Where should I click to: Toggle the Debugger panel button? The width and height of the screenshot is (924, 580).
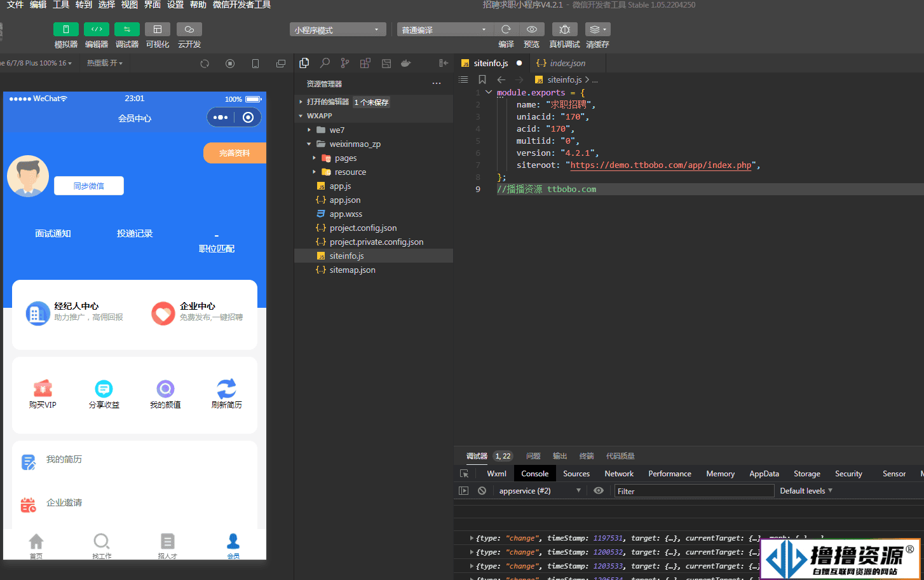[x=127, y=29]
